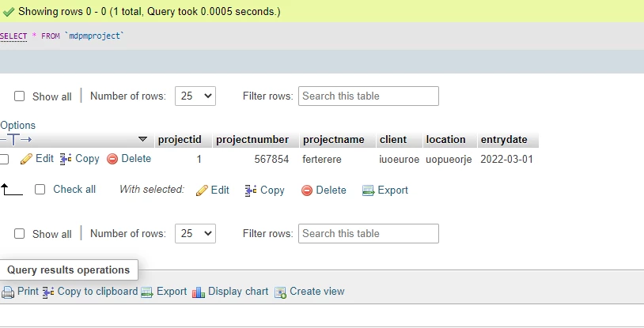Image resolution: width=644 pixels, height=328 pixels.
Task: Sort by the projectid column header
Action: [x=180, y=140]
